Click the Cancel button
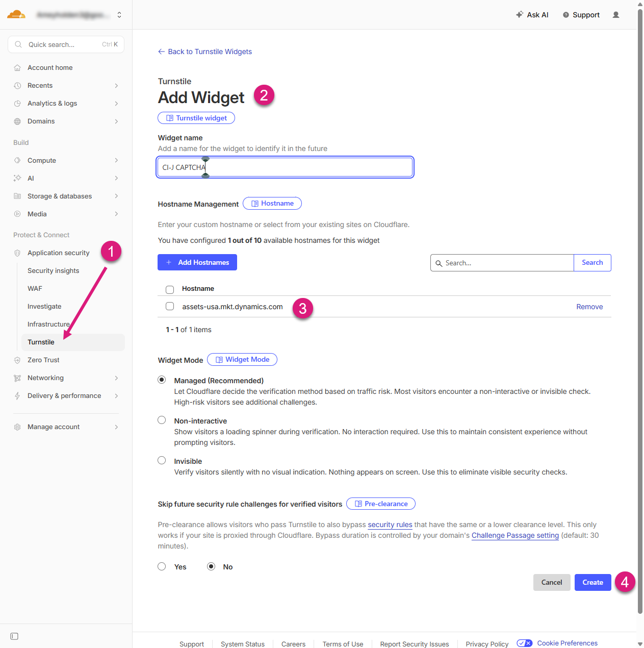 coord(552,583)
